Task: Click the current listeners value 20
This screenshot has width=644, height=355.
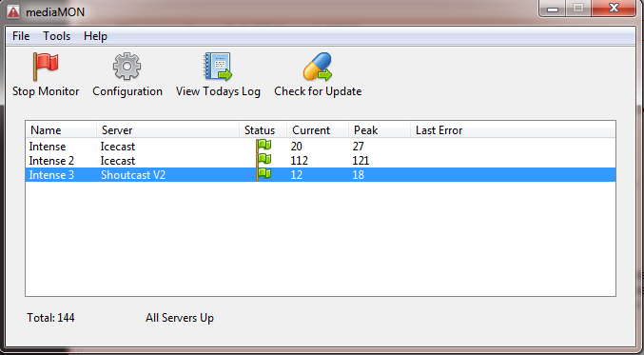Action: tap(296, 147)
